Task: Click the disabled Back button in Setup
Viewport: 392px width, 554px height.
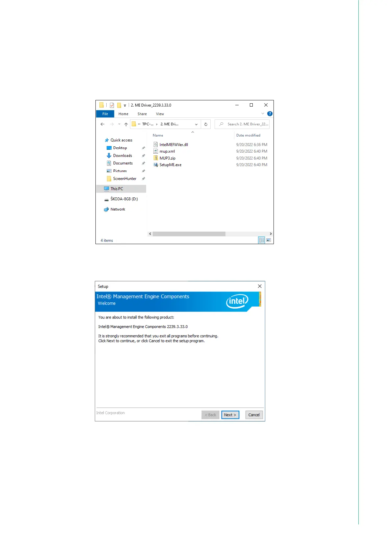Action: pyautogui.click(x=210, y=415)
